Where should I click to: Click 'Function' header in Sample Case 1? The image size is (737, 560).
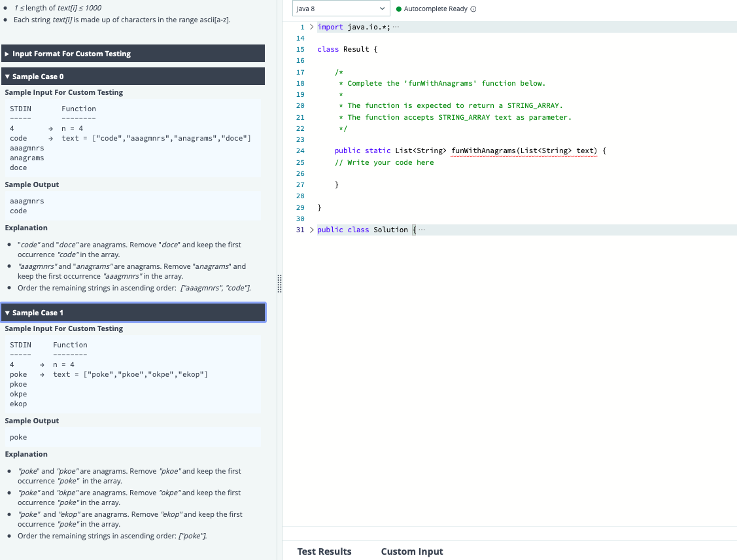coord(70,345)
